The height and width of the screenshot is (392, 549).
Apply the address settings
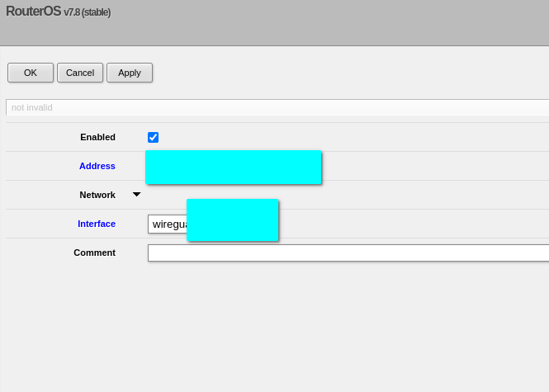130,73
